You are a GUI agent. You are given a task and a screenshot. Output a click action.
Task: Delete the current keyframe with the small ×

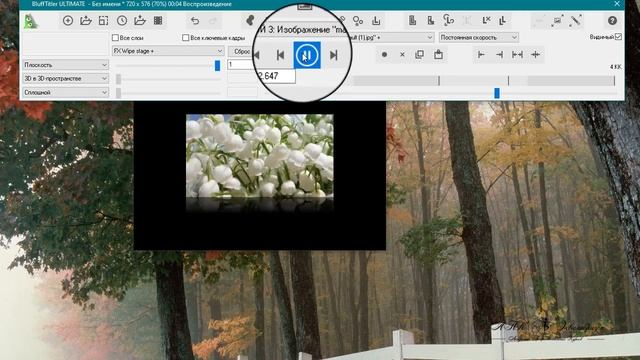tap(402, 54)
